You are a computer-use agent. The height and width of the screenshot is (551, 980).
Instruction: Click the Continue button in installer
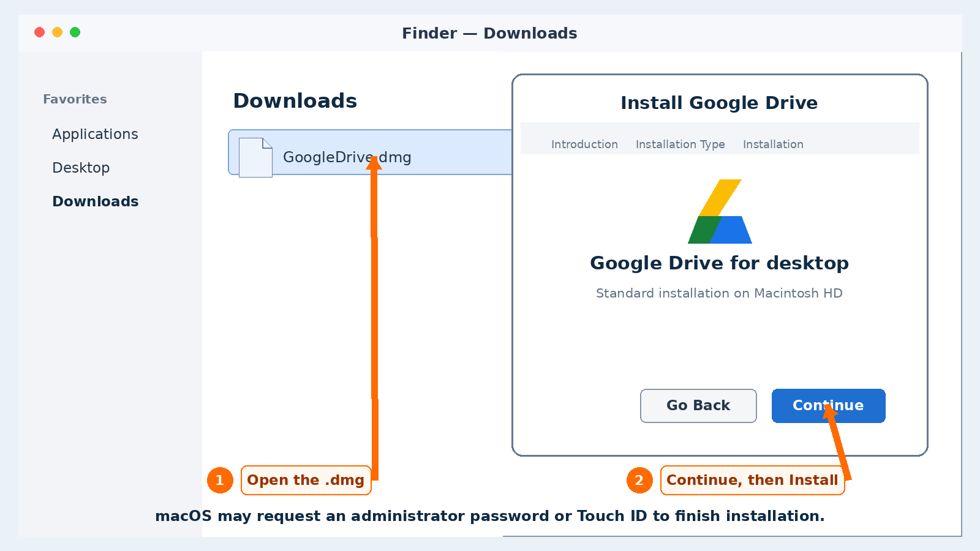[x=828, y=406]
